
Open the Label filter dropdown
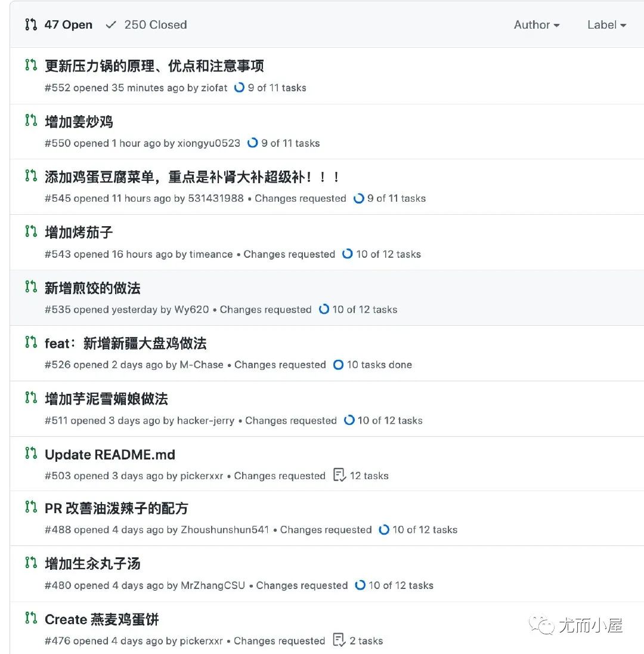pos(607,25)
